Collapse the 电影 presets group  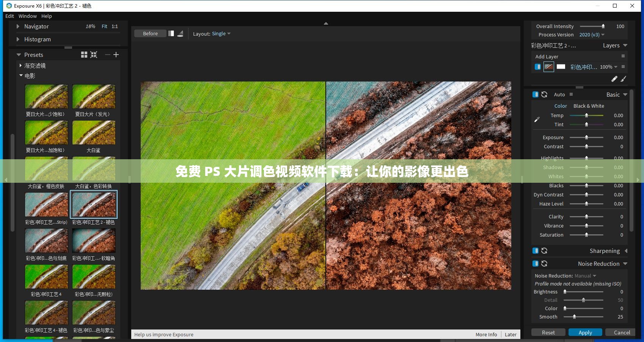(21, 75)
